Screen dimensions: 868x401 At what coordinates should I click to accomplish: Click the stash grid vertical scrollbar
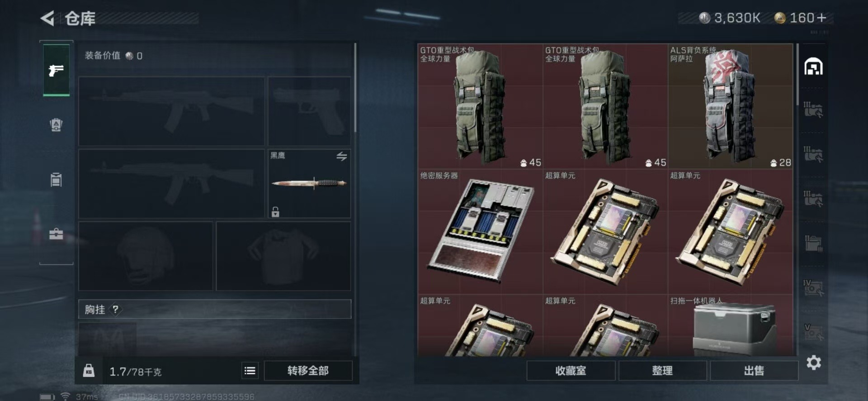[797, 75]
